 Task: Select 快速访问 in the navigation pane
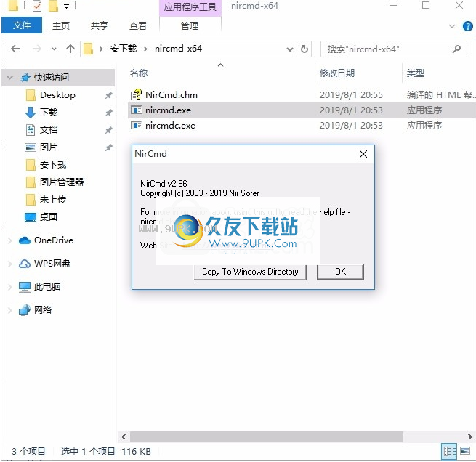51,78
